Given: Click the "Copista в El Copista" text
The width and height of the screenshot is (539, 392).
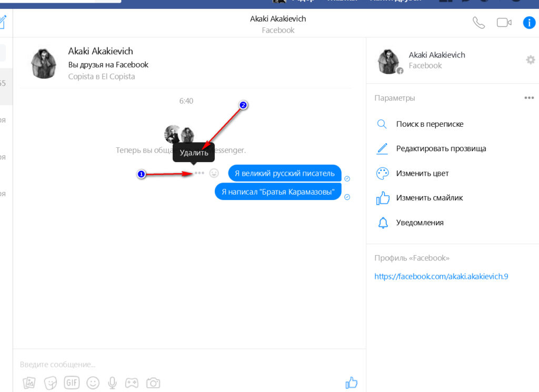Looking at the screenshot, I should pos(102,76).
